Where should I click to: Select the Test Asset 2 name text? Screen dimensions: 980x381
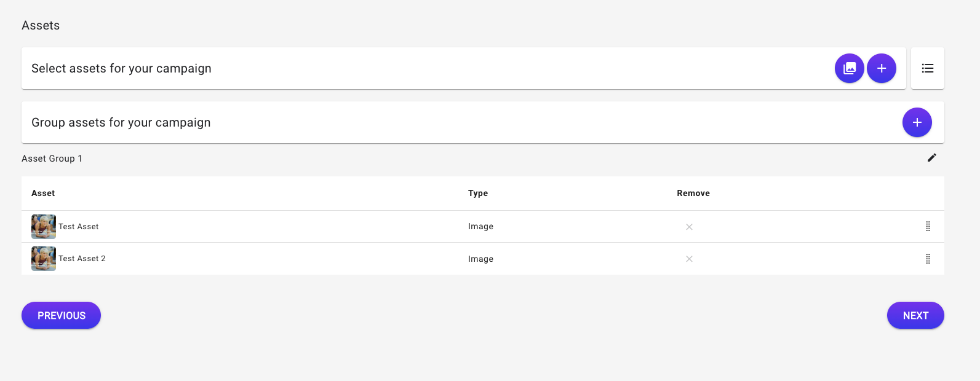click(82, 259)
